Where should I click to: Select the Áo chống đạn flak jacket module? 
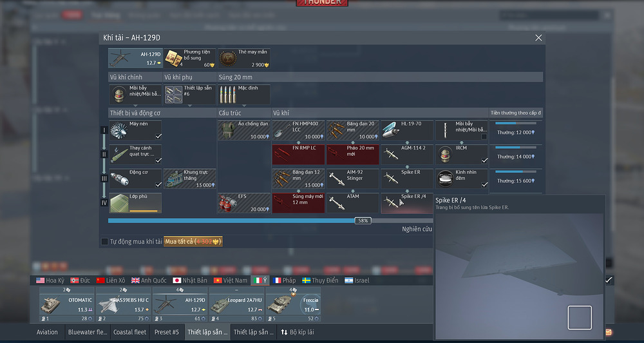click(244, 130)
